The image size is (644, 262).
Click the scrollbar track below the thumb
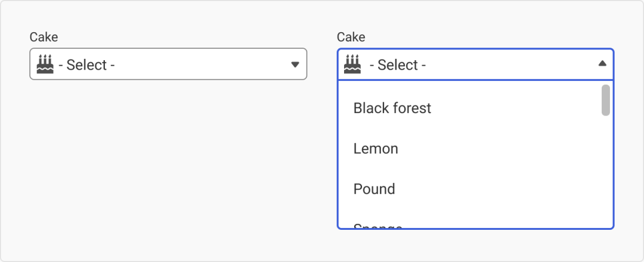pos(605,172)
